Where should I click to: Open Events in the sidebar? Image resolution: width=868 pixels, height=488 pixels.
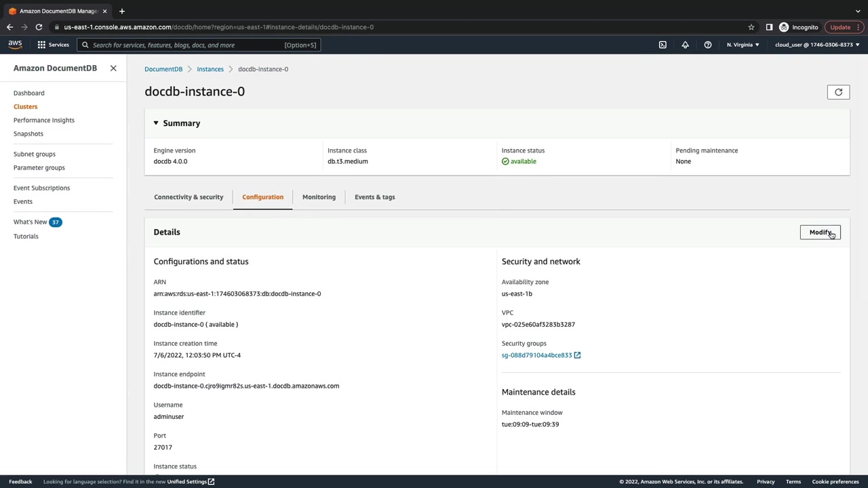click(x=23, y=201)
